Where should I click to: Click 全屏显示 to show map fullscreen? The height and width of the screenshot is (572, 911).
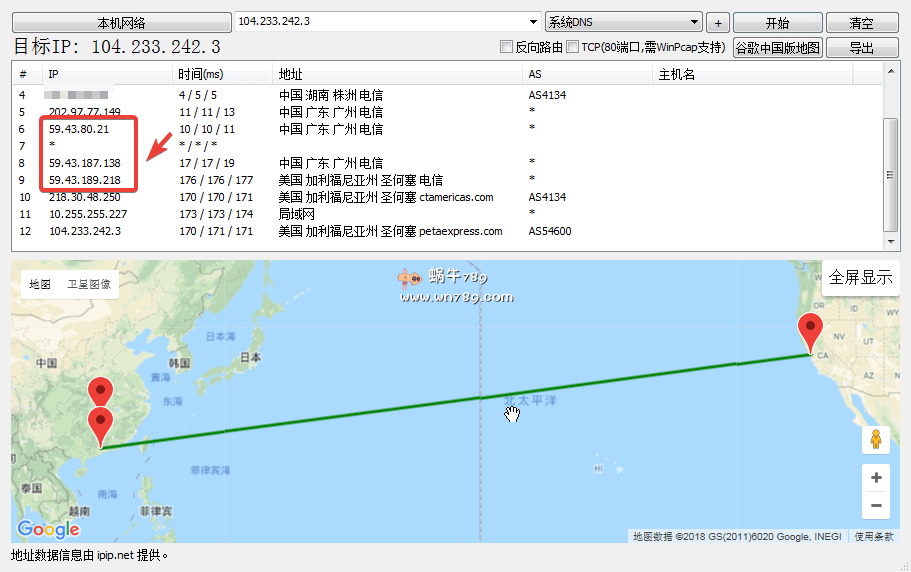[860, 277]
